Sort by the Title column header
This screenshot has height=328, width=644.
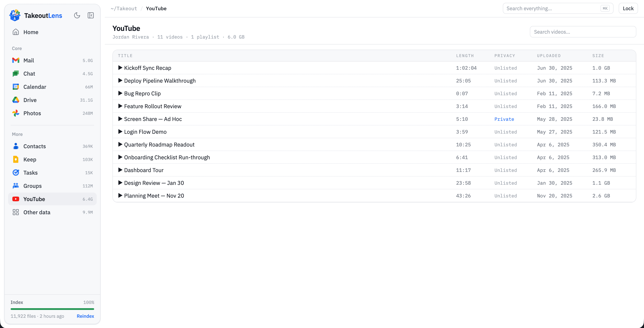tap(125, 56)
